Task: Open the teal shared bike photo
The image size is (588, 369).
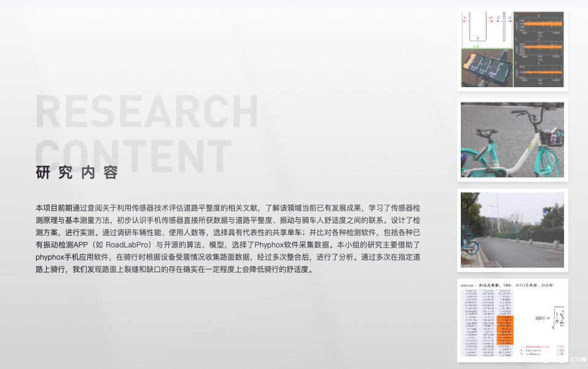Action: tap(512, 140)
